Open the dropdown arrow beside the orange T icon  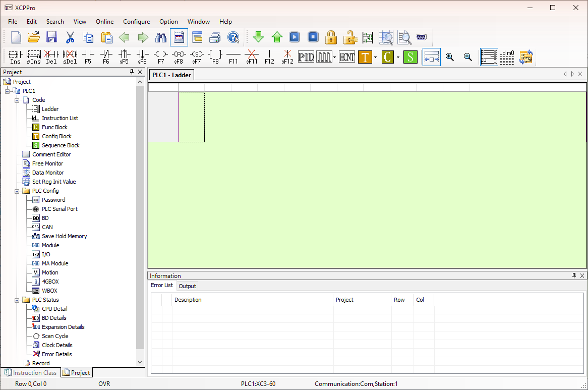coord(375,58)
